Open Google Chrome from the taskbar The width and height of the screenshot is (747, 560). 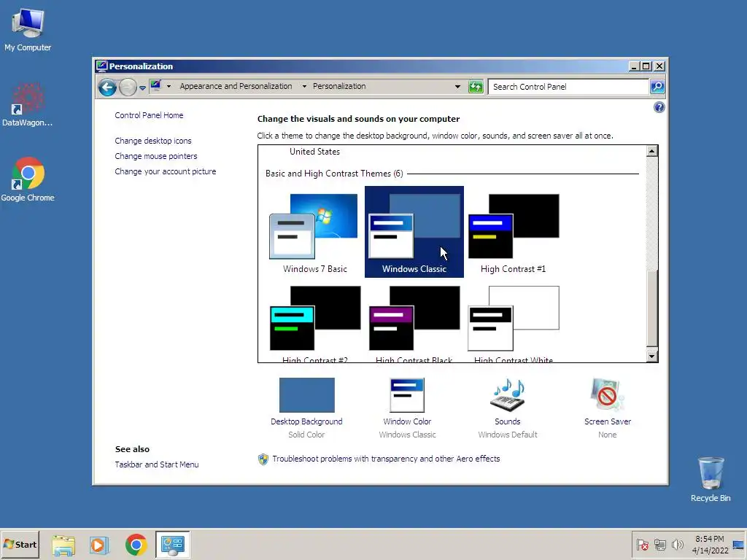click(x=136, y=545)
